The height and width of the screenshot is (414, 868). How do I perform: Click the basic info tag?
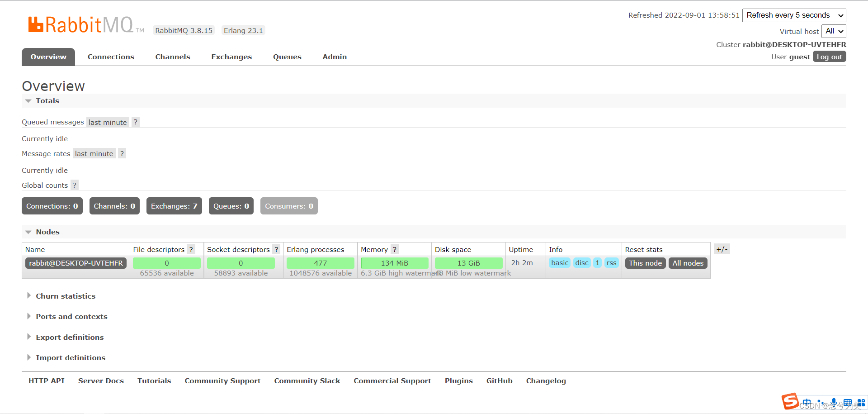point(560,263)
